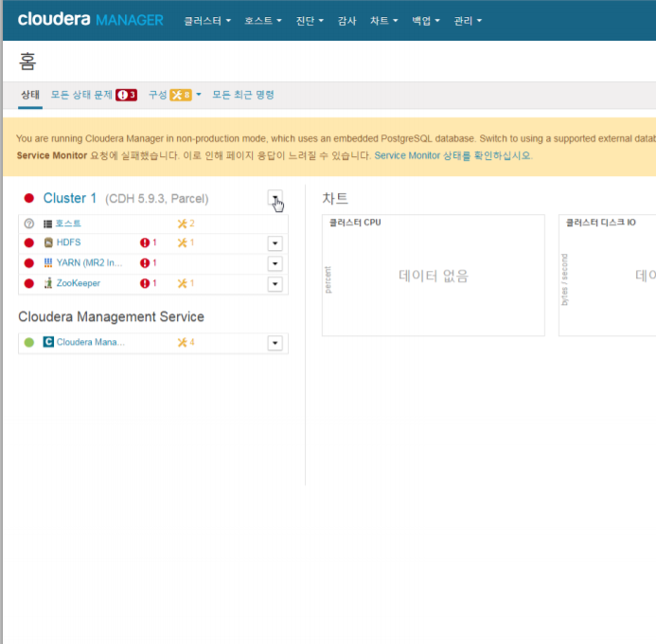Click the Cloudera Management Service heading
656x644 pixels.
112,316
